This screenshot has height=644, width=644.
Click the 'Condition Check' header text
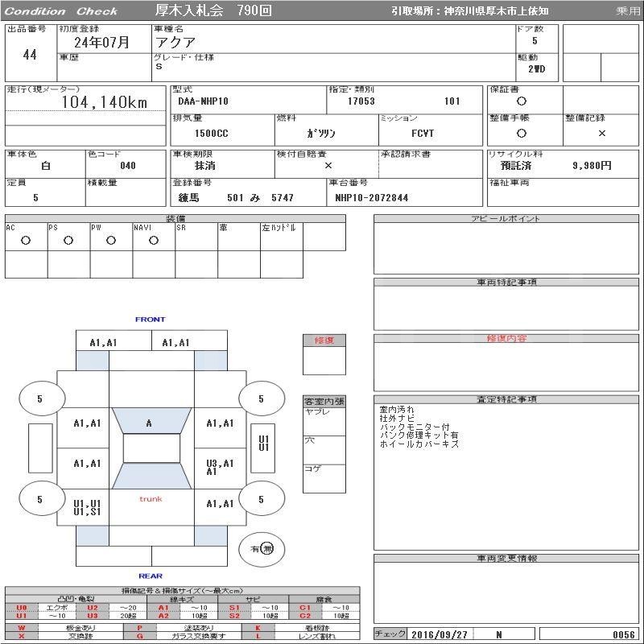point(61,11)
